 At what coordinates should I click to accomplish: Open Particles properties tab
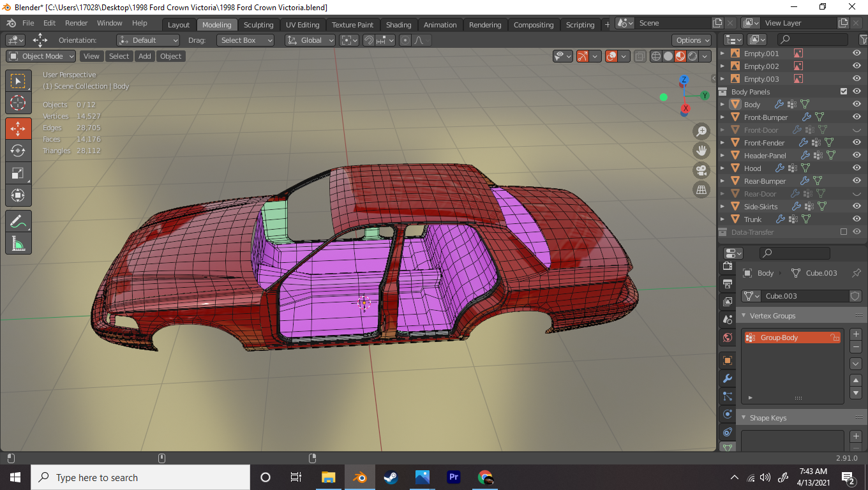click(x=727, y=396)
